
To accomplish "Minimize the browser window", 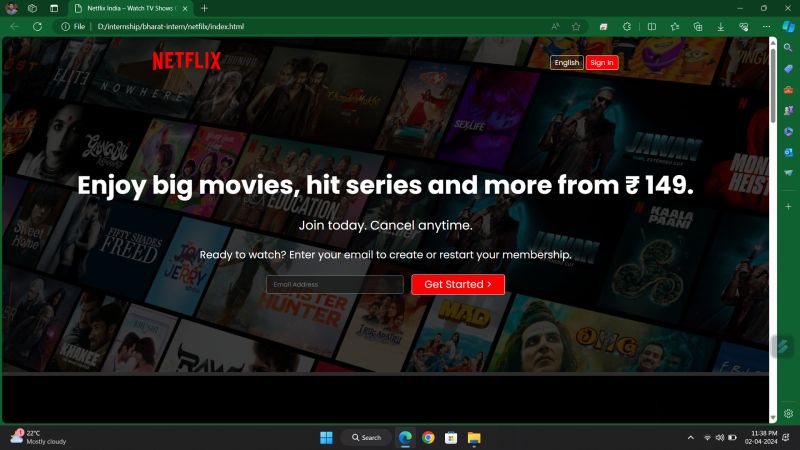I will tap(740, 8).
